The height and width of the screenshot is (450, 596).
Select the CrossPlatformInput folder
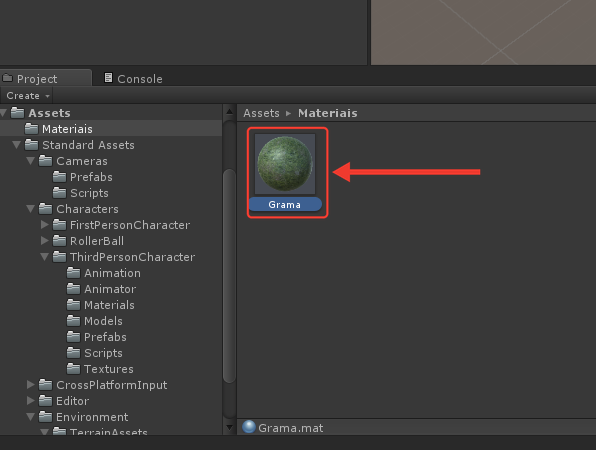[112, 385]
